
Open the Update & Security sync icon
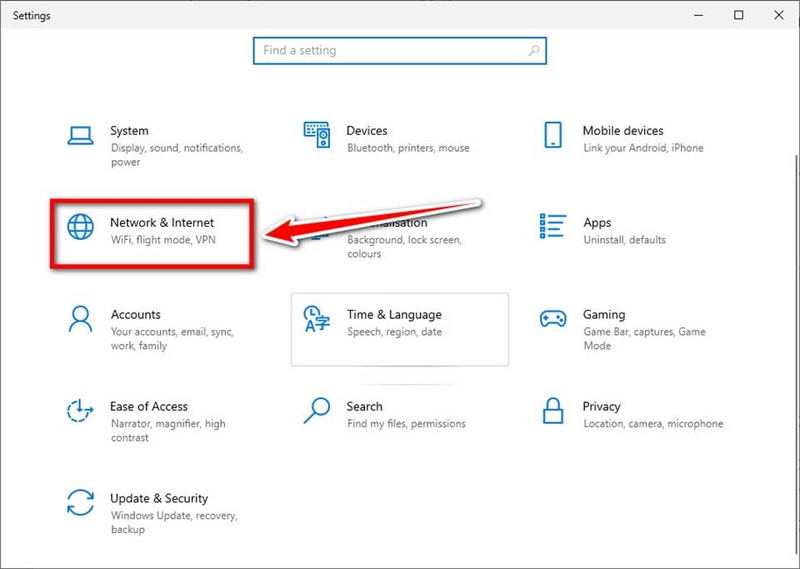(x=81, y=503)
